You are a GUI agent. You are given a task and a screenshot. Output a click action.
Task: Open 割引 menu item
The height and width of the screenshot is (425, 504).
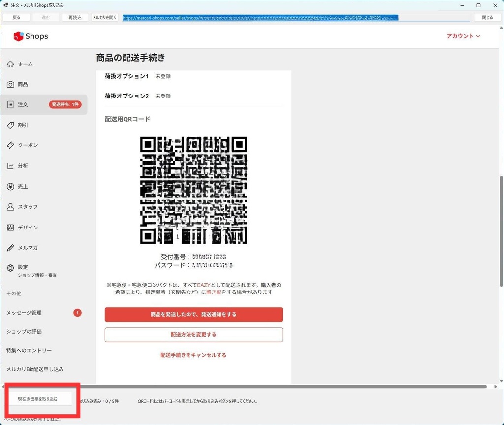pyautogui.click(x=44, y=125)
